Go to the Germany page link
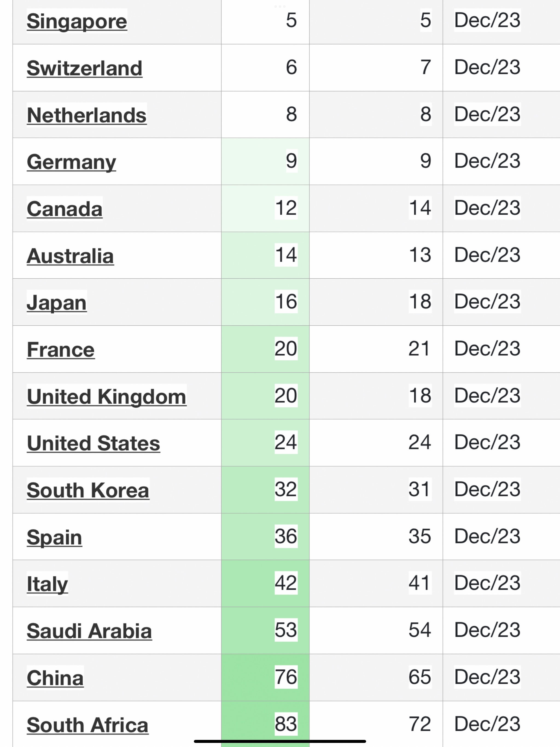560x747 pixels. coord(71,162)
